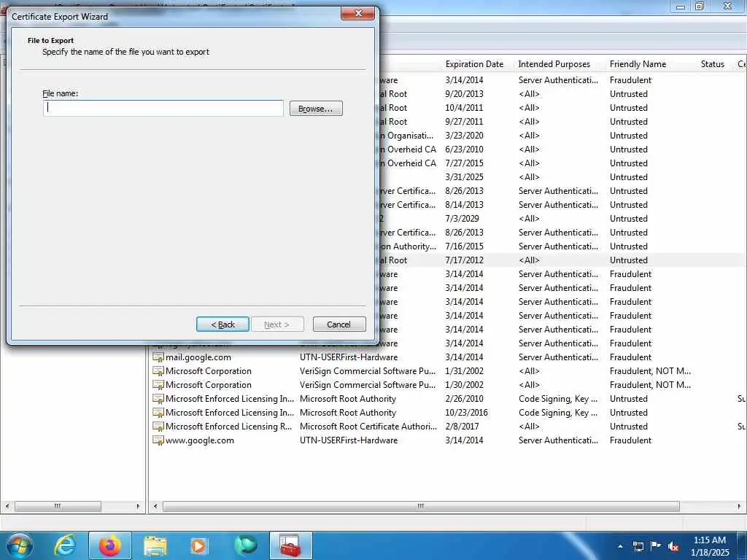Sort by Friendly Name column header
The height and width of the screenshot is (560, 747).
pyautogui.click(x=638, y=64)
